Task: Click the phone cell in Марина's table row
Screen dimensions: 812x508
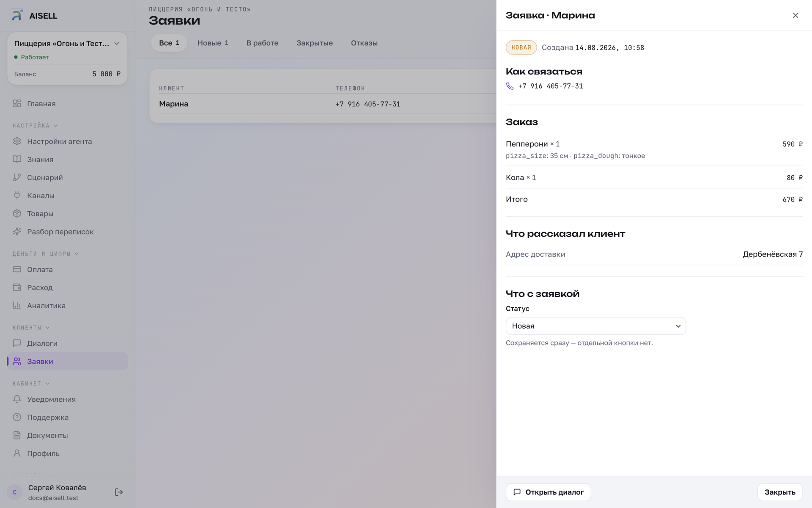Action: click(x=368, y=104)
